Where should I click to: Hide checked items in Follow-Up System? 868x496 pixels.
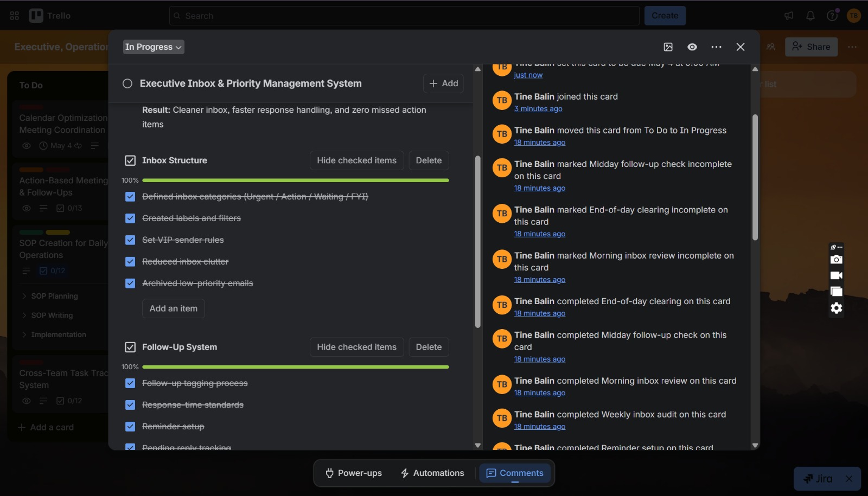tap(356, 347)
